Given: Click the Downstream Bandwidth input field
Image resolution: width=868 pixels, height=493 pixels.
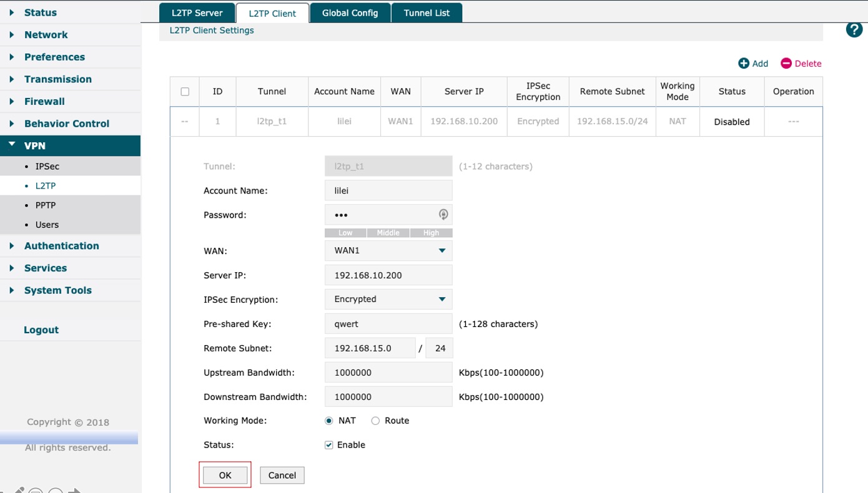Looking at the screenshot, I should pos(388,397).
